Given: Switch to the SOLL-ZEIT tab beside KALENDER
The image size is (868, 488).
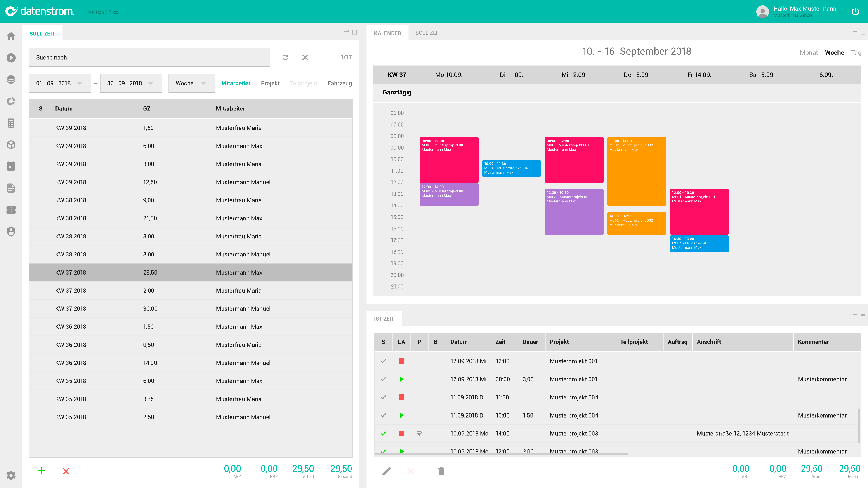Looking at the screenshot, I should (428, 33).
